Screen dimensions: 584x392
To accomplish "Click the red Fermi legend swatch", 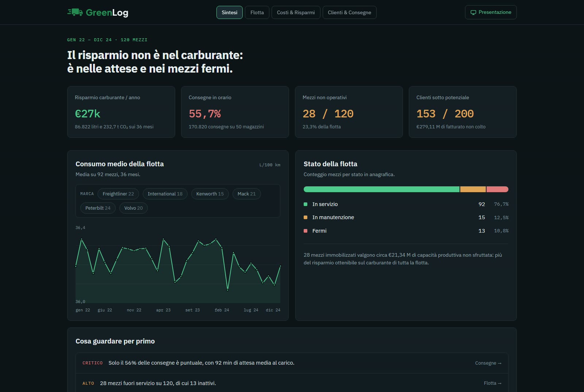I will coord(306,231).
